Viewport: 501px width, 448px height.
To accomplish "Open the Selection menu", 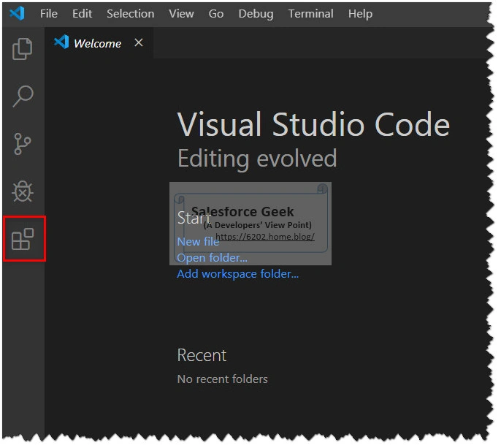I will [x=130, y=14].
